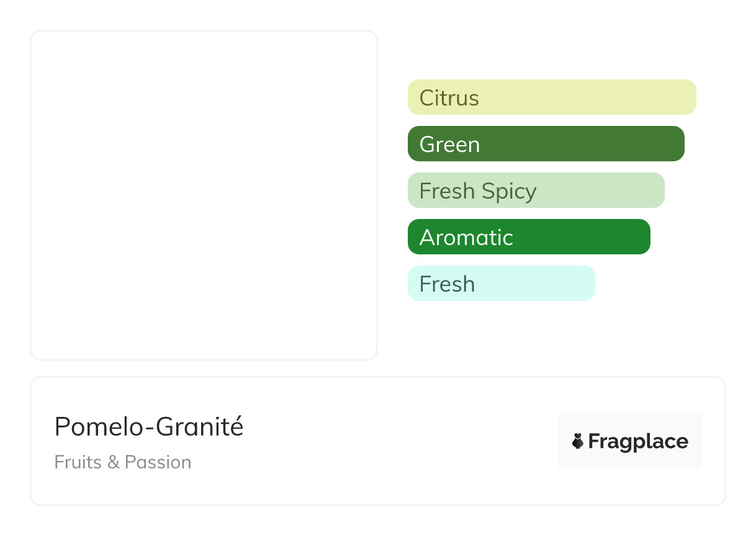
Task: Click the Fragplace wordmark text
Action: point(638,441)
